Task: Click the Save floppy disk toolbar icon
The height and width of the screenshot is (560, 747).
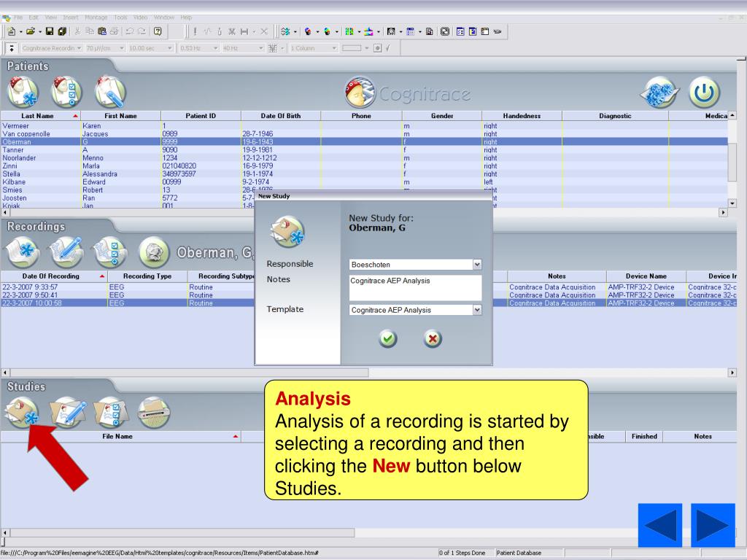Action: 50,31
